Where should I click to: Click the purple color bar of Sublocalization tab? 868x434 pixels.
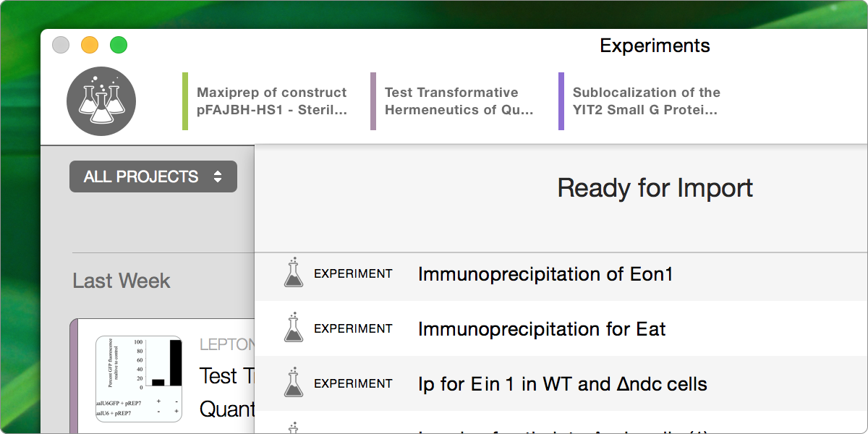pos(561,101)
